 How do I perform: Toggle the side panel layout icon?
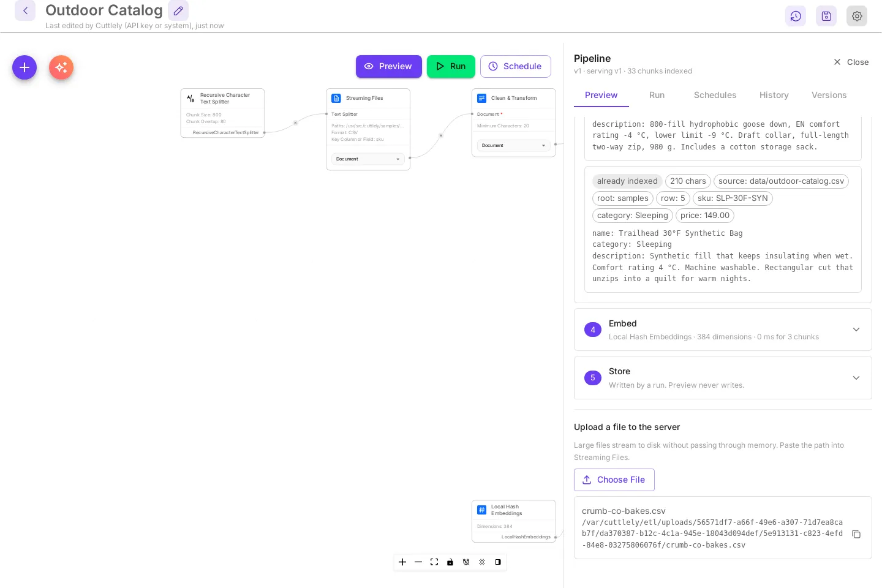pyautogui.click(x=498, y=562)
